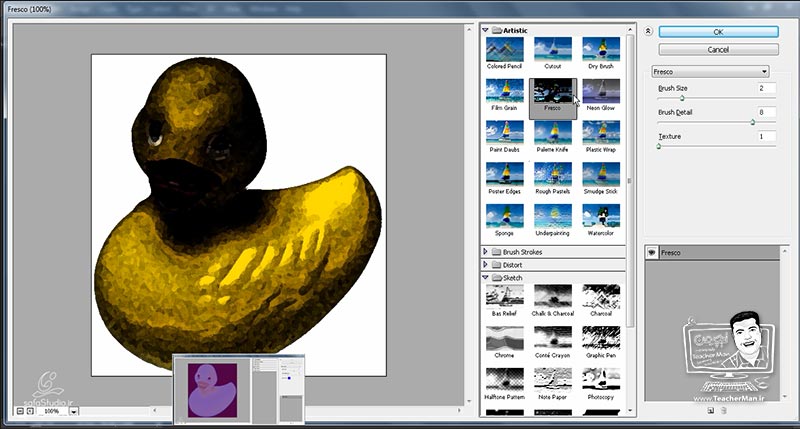The image size is (800, 429).
Task: Add a new effect layer
Action: pyautogui.click(x=711, y=411)
